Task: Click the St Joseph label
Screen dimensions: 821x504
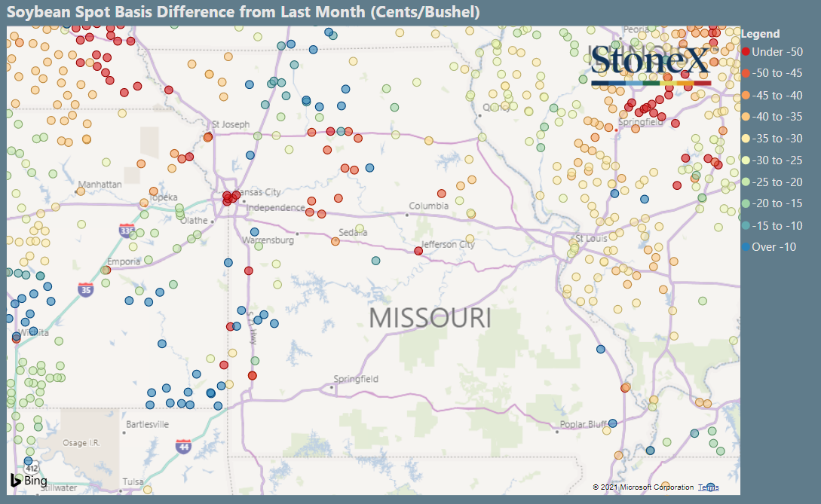Action: 231,124
